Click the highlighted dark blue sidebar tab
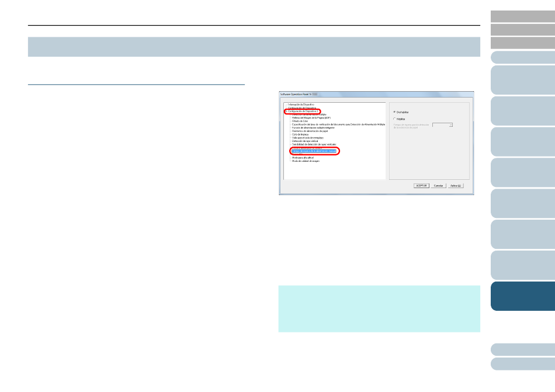 coord(522,297)
